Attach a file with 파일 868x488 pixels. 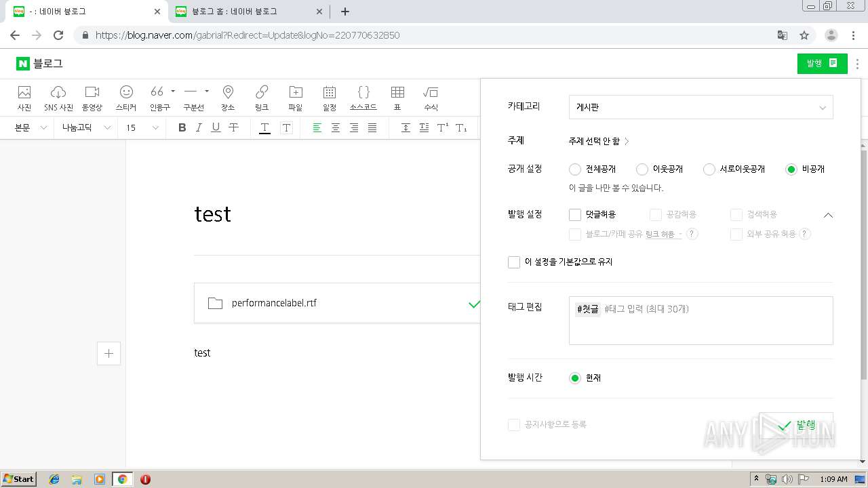[x=296, y=98]
